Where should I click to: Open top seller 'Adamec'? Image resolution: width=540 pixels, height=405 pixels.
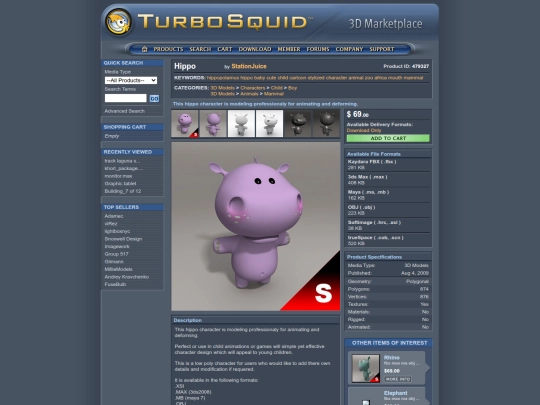coord(114,216)
